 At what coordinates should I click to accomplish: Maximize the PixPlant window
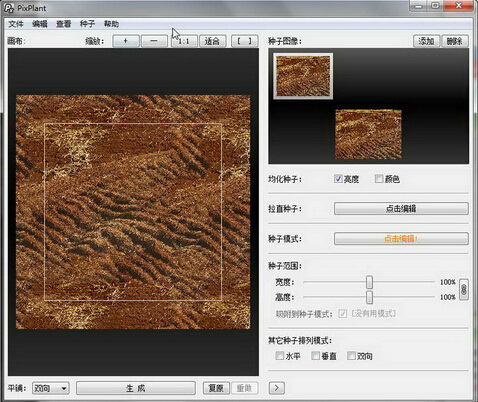tap(435, 6)
